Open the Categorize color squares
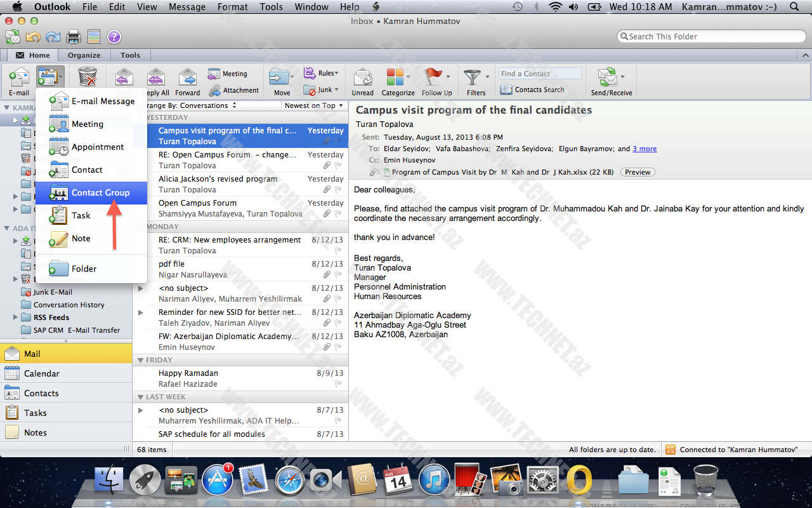812x508 pixels. point(395,77)
